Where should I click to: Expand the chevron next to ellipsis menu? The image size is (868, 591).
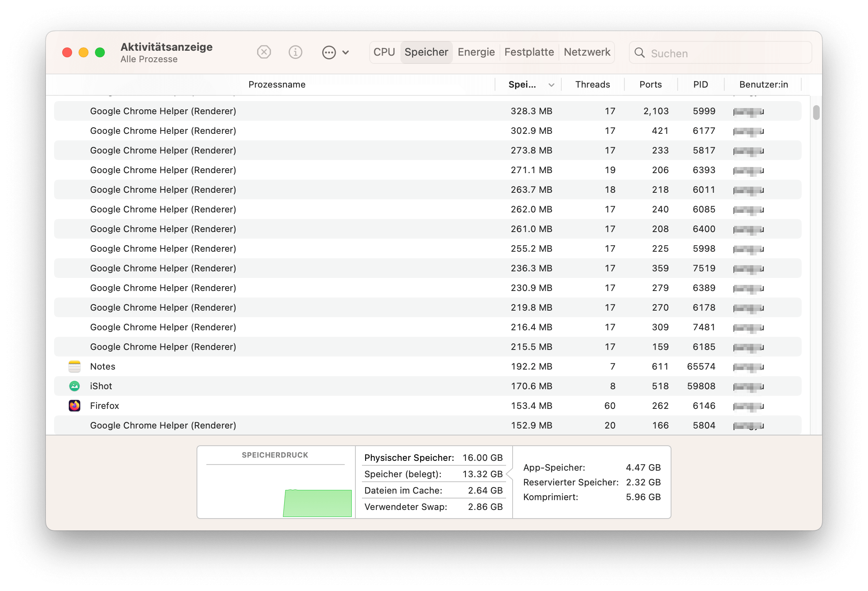click(x=346, y=52)
